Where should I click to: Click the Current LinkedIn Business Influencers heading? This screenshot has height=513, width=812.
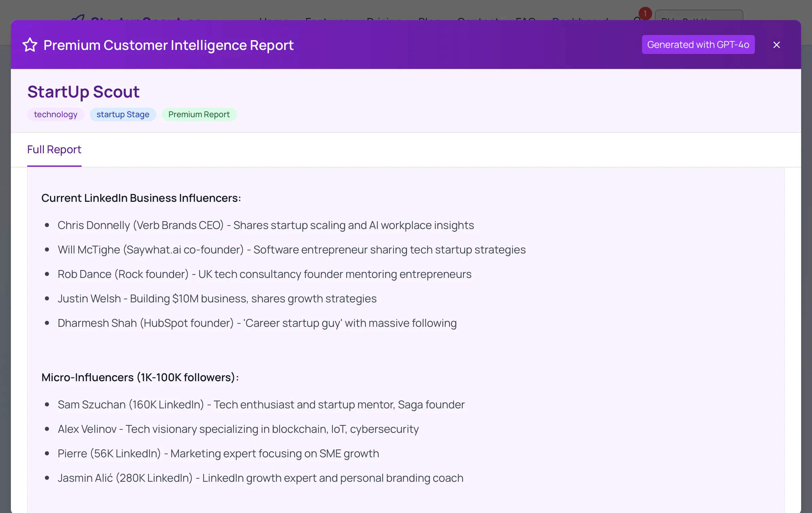pos(141,198)
